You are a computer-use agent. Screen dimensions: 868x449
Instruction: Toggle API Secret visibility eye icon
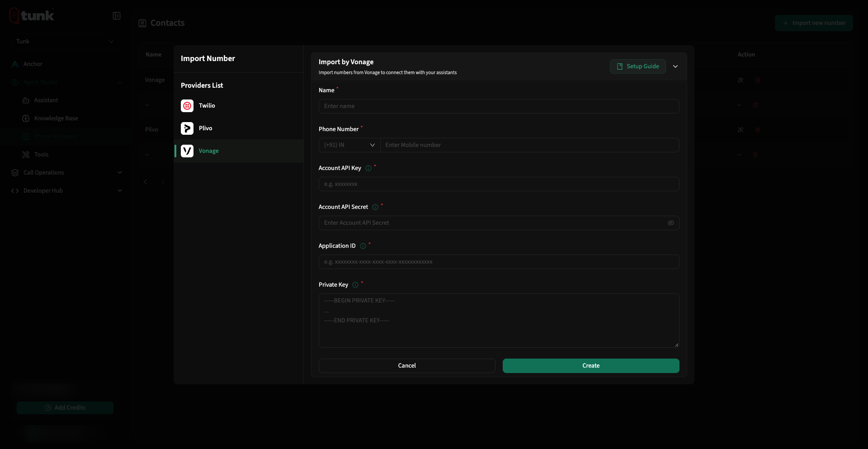point(671,223)
